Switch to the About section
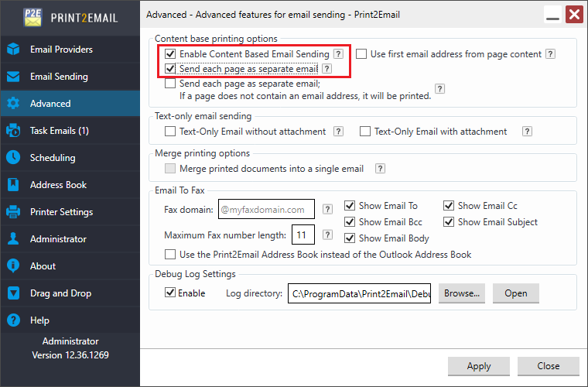This screenshot has height=387, width=588. pyautogui.click(x=43, y=266)
